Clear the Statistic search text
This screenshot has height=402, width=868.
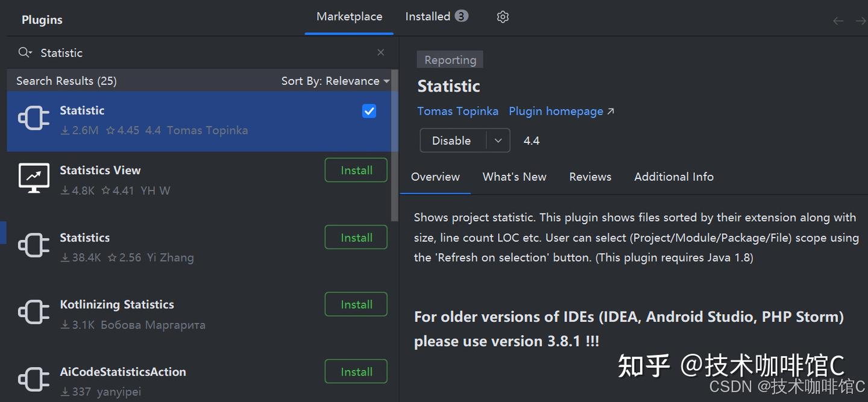pos(380,52)
